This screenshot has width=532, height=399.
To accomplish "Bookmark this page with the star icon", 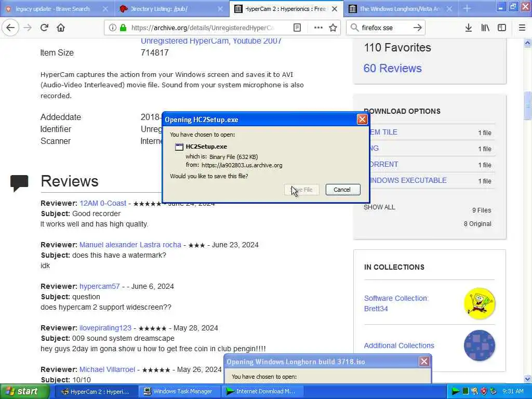I will 333,28.
